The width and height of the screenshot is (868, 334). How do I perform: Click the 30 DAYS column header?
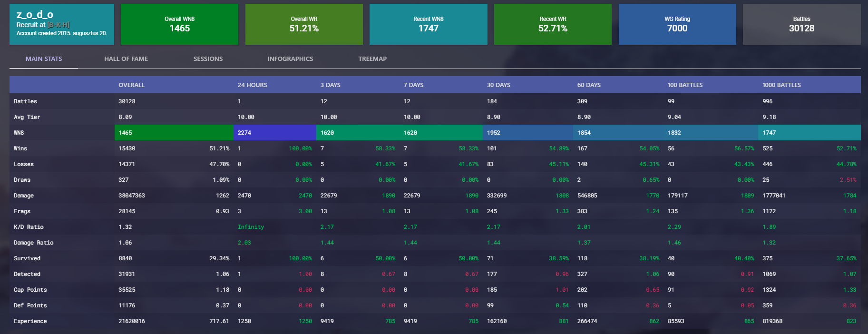click(x=498, y=85)
